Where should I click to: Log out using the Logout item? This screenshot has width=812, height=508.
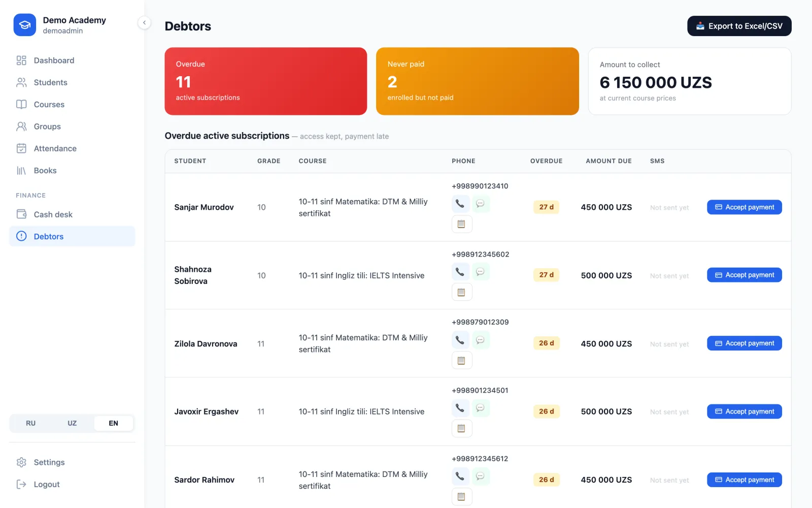72,484
